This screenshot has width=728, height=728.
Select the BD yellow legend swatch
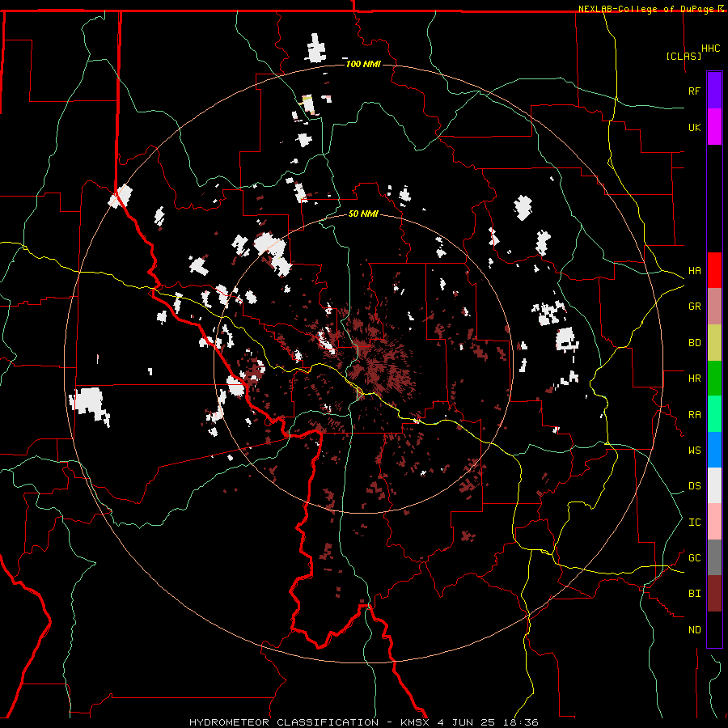714,343
